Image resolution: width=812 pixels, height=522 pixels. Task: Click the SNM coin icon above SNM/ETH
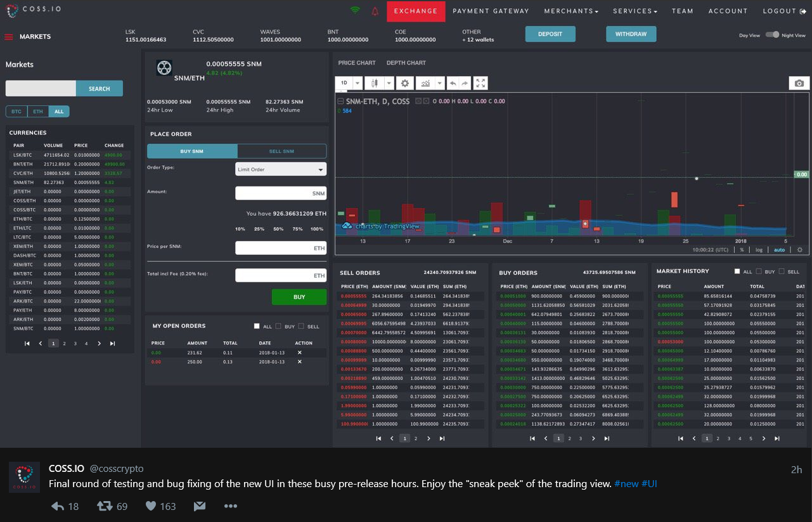pos(164,67)
